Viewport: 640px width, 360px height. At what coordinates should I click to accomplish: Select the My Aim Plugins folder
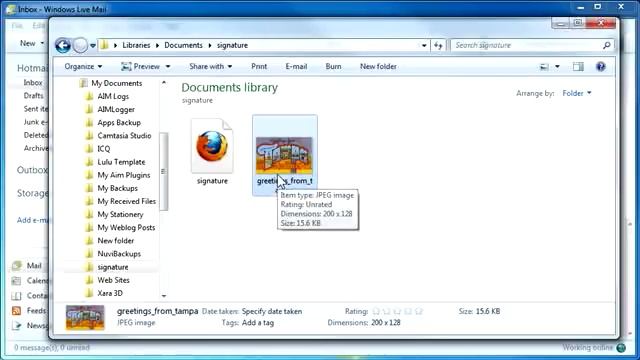click(x=124, y=175)
